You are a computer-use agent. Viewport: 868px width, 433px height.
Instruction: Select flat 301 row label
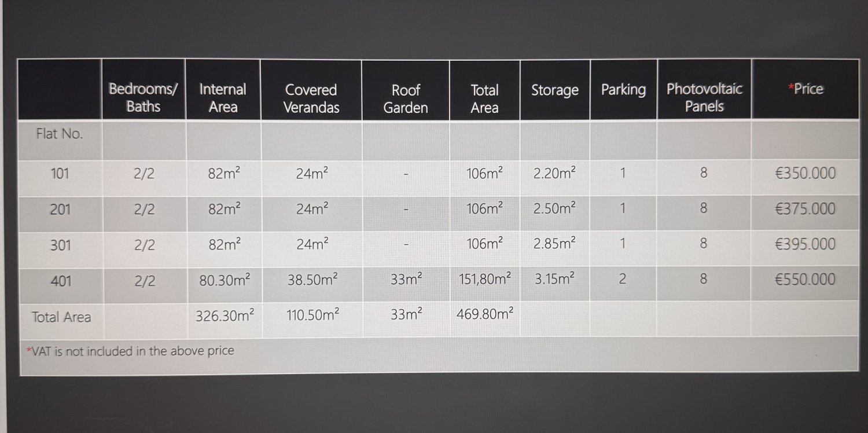click(60, 245)
